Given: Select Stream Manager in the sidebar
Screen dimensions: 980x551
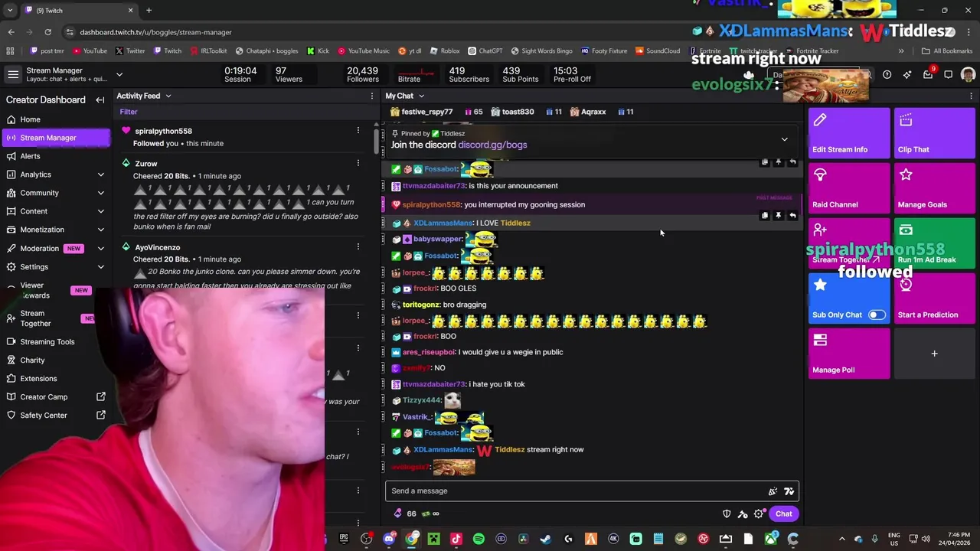Looking at the screenshot, I should 55,138.
